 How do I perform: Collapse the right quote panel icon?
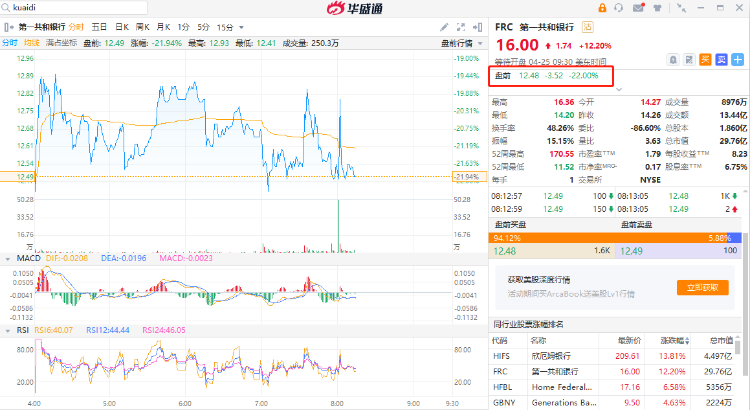tap(477, 27)
